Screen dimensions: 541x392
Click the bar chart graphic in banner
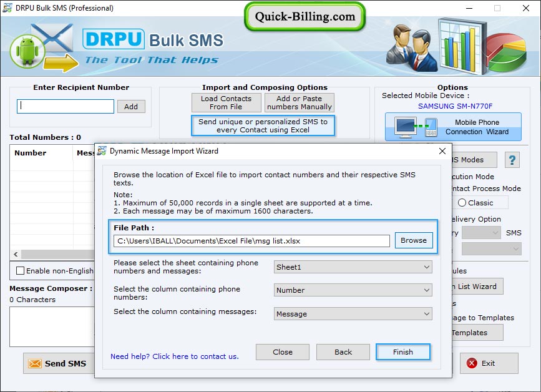point(461,46)
